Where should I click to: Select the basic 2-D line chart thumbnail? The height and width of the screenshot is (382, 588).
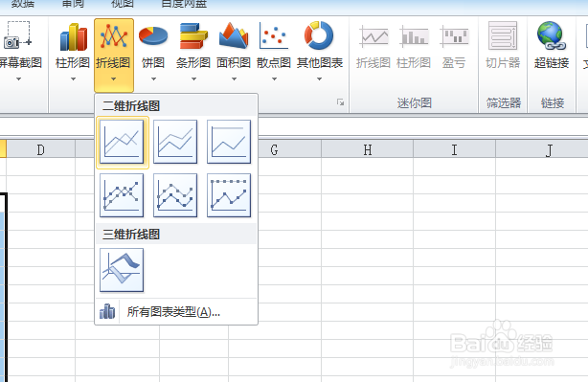[122, 142]
